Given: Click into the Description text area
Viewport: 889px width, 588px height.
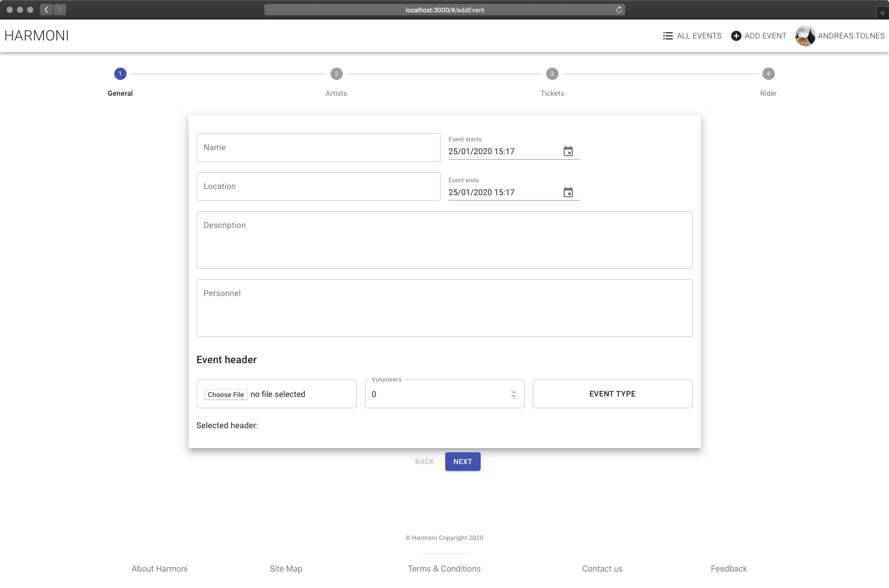Looking at the screenshot, I should coord(444,240).
